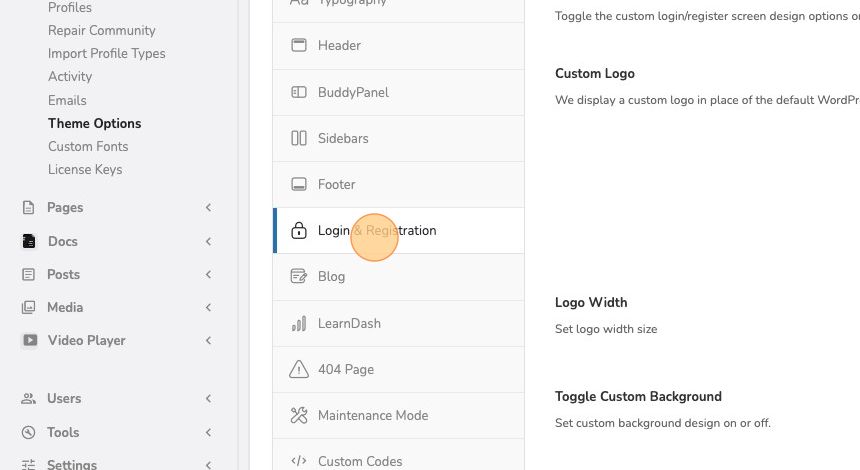This screenshot has height=470, width=860.
Task: Expand the Media menu chevron
Action: [208, 307]
